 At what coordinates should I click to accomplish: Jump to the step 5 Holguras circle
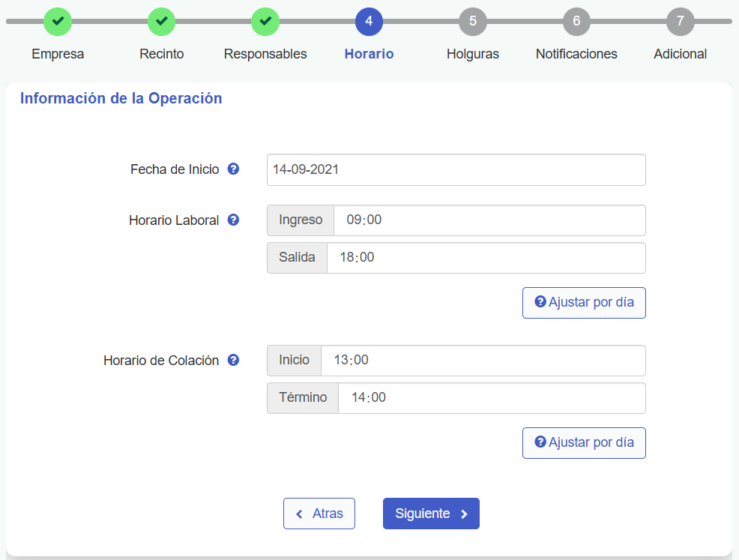coord(472,21)
